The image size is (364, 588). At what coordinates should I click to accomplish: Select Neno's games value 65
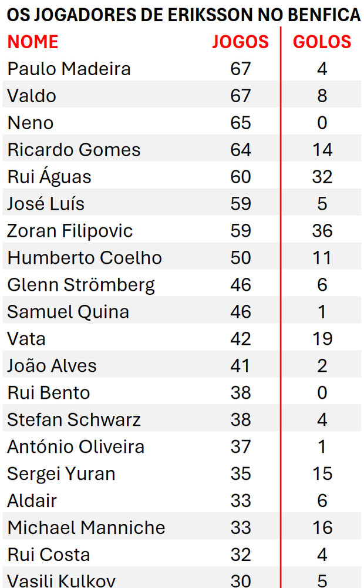pyautogui.click(x=241, y=123)
